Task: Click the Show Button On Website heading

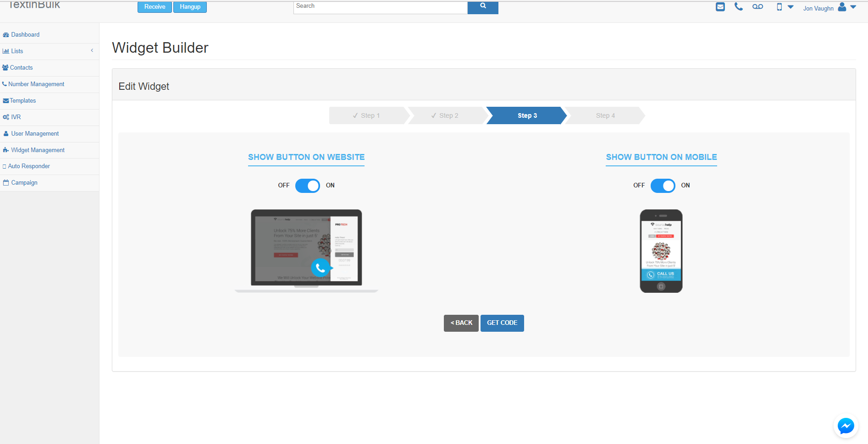Action: tap(306, 157)
